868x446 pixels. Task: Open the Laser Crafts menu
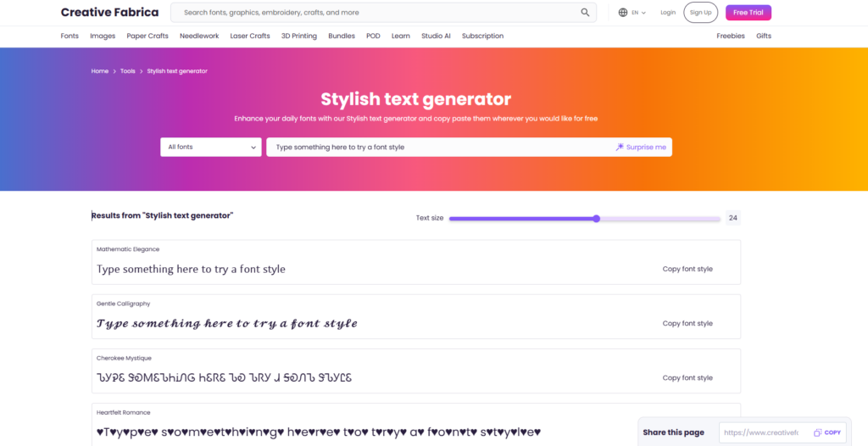point(250,36)
